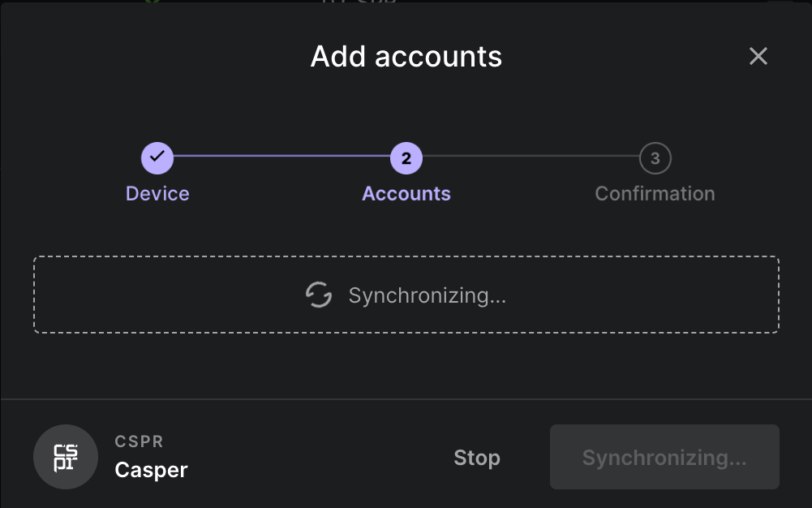The height and width of the screenshot is (508, 812).
Task: Click the Device step label
Action: point(157,193)
